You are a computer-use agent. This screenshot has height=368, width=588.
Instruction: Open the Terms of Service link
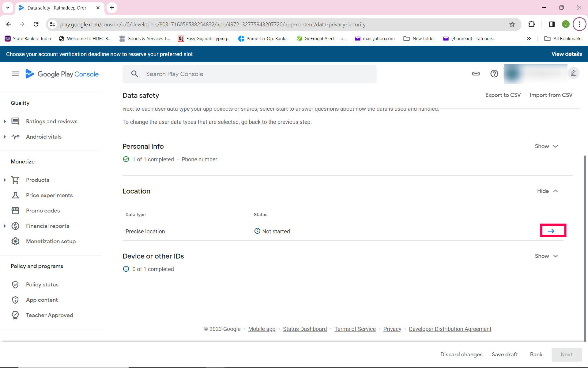(355, 329)
